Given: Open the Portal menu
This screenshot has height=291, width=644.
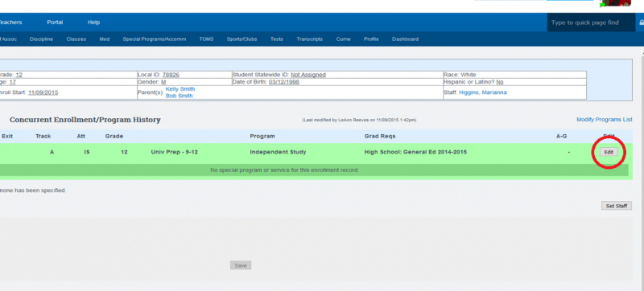Looking at the screenshot, I should click(x=55, y=23).
